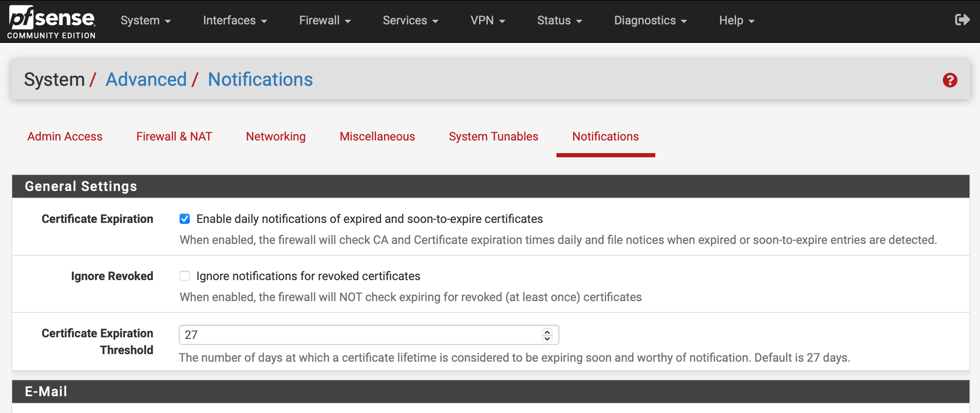Viewport: 980px width, 413px height.
Task: Click the Advanced breadcrumb link
Action: [x=146, y=79]
